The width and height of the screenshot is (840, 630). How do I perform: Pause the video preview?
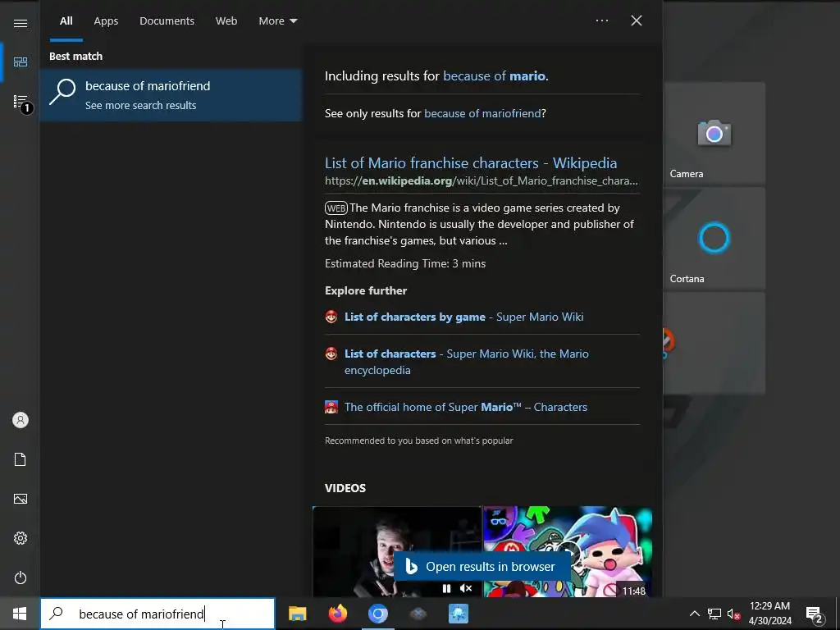446,588
